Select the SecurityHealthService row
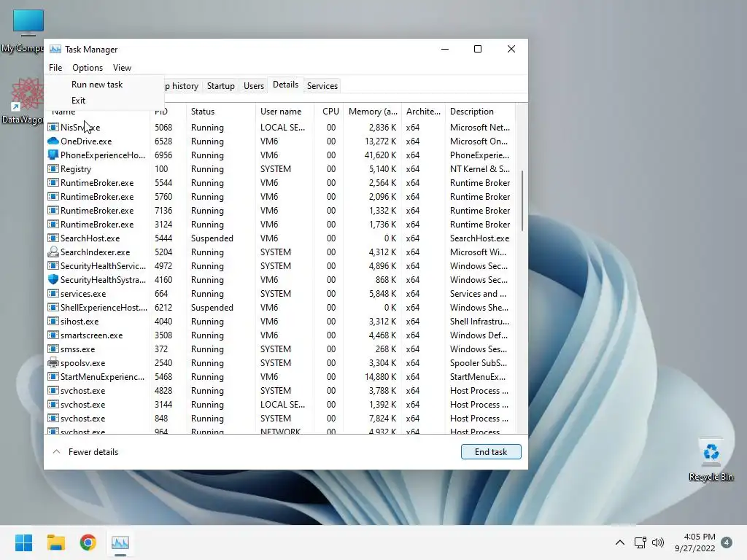747x560 pixels. (280, 265)
